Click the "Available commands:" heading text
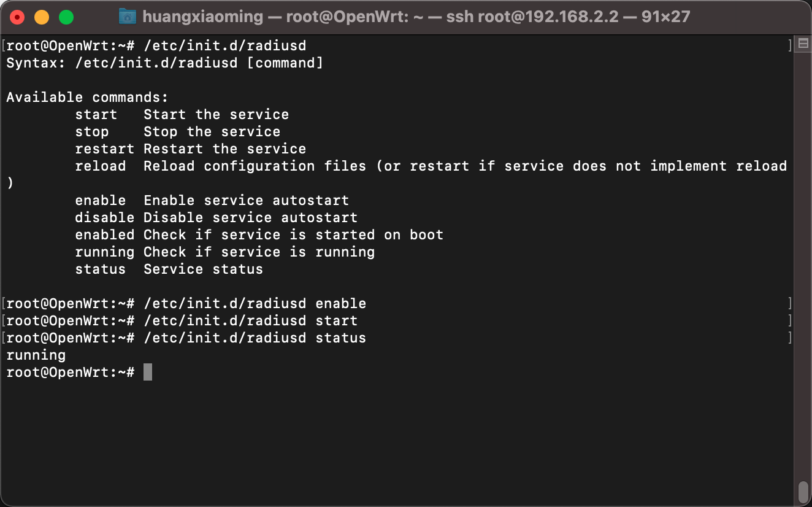The width and height of the screenshot is (812, 507). click(x=87, y=97)
